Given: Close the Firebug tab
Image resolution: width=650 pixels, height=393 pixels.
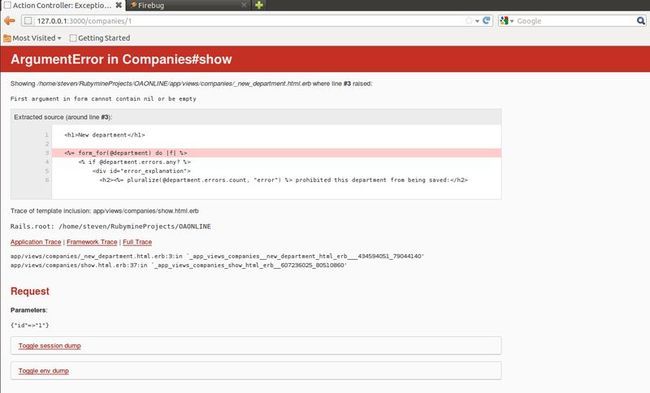Looking at the screenshot, I should (x=244, y=5).
